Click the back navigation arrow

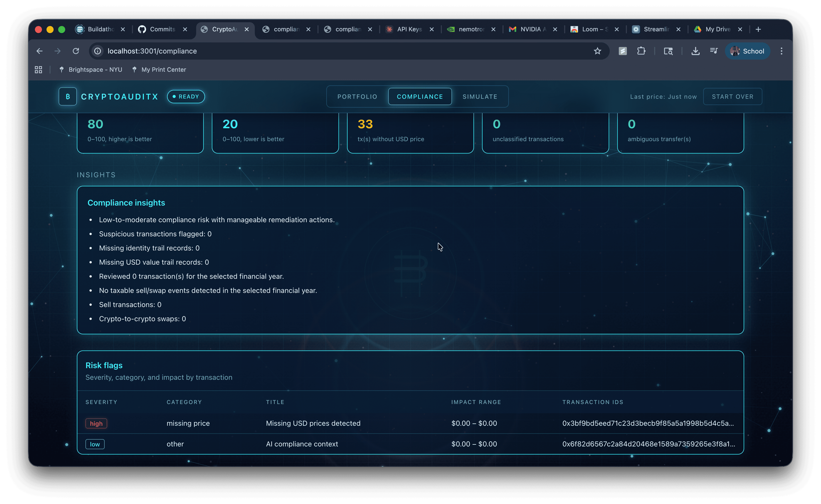39,51
